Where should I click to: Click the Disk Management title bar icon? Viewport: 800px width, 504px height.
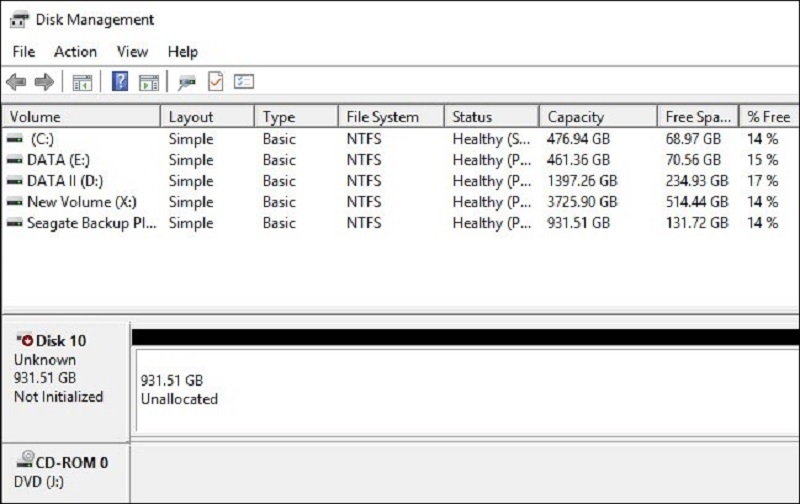click(19, 19)
